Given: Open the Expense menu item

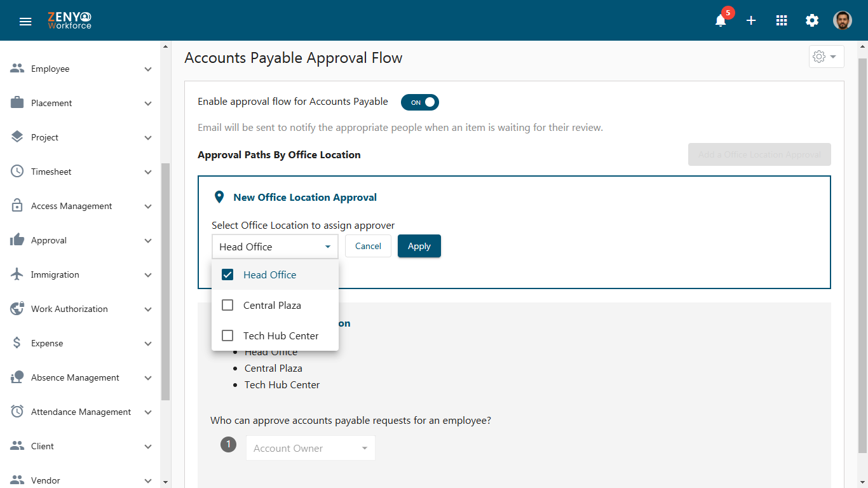Looking at the screenshot, I should point(80,343).
